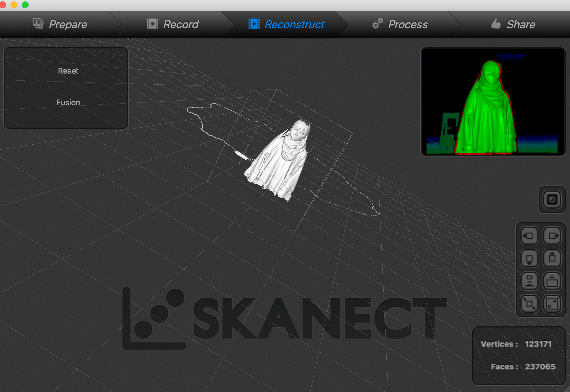Click the Reset button
Image resolution: width=570 pixels, height=392 pixels.
[x=68, y=71]
